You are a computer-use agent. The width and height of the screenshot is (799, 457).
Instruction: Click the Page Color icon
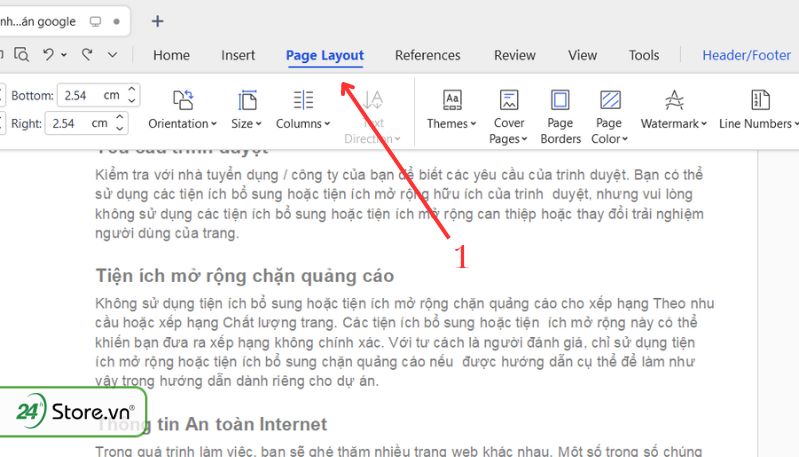pos(610,100)
